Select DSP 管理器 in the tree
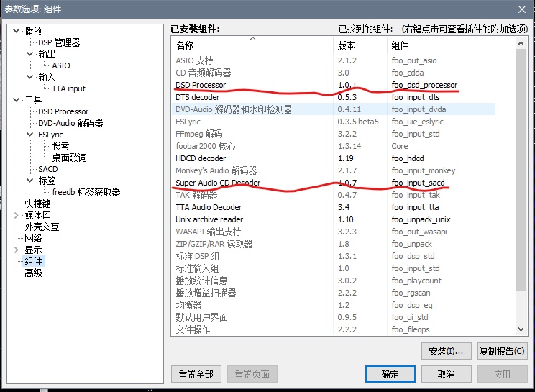This screenshot has width=535, height=392. coord(59,42)
